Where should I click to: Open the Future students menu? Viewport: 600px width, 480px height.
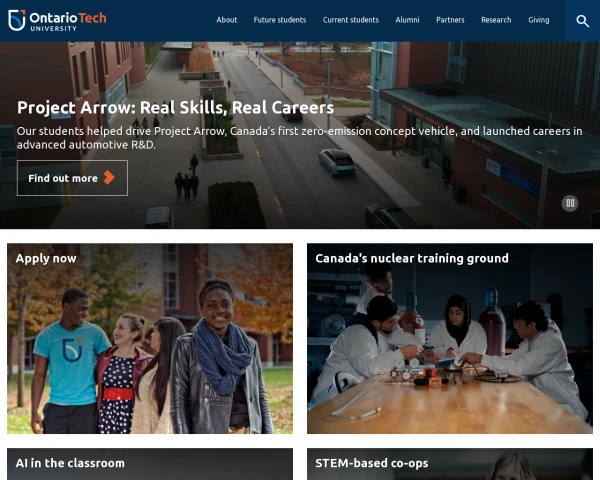pyautogui.click(x=280, y=20)
